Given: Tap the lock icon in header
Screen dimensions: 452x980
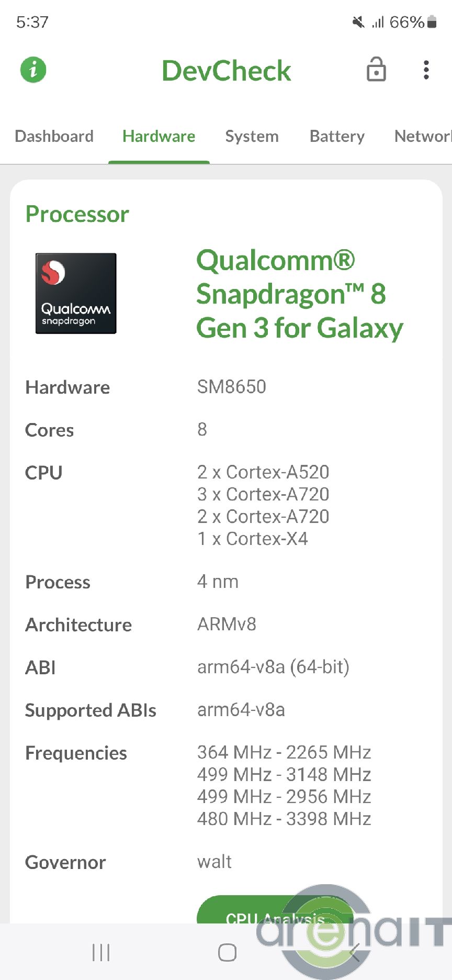Looking at the screenshot, I should (x=376, y=70).
